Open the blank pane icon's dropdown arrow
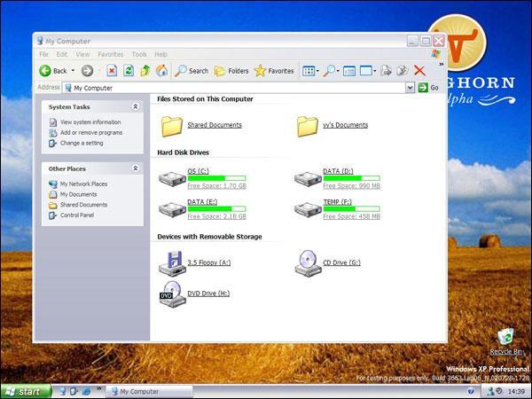This screenshot has height=399, width=532. pos(374,71)
